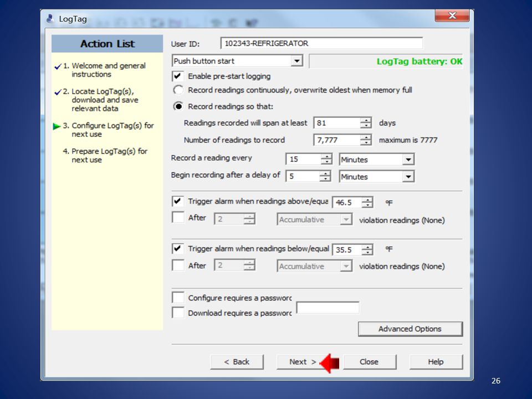
Task: Toggle Trigger alarm when readings below/equal checkbox
Action: coord(178,249)
